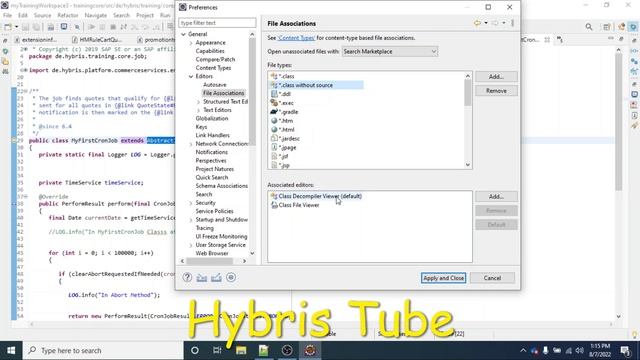Select Content Types in preferences tree
This screenshot has height=360, width=640.
pos(213,68)
